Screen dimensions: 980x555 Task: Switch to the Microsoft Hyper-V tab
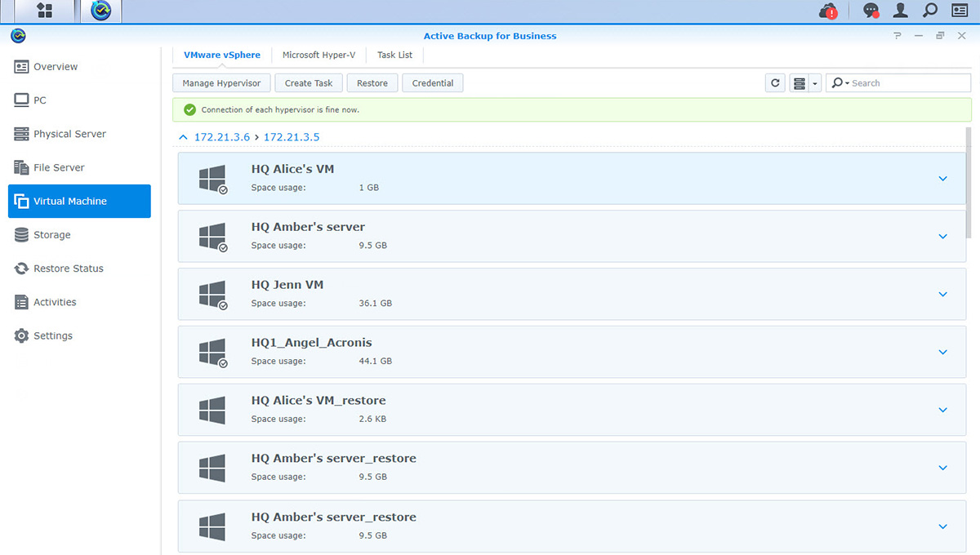(318, 55)
